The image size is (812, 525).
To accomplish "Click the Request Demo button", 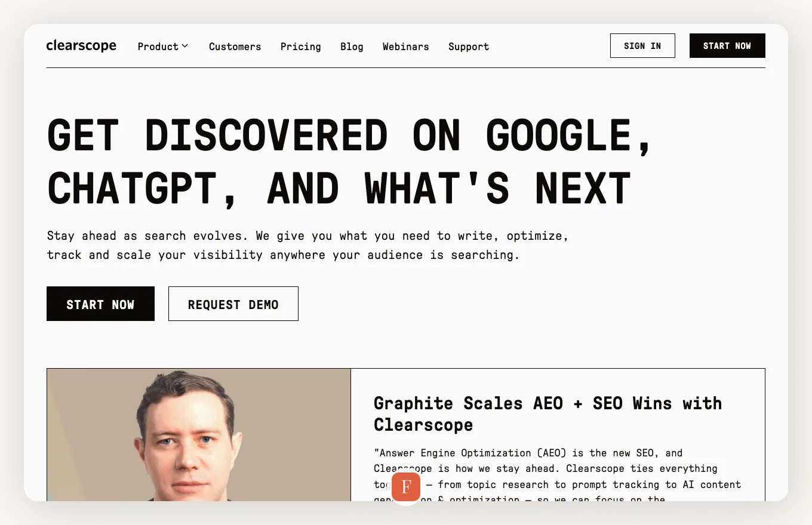I will click(233, 304).
